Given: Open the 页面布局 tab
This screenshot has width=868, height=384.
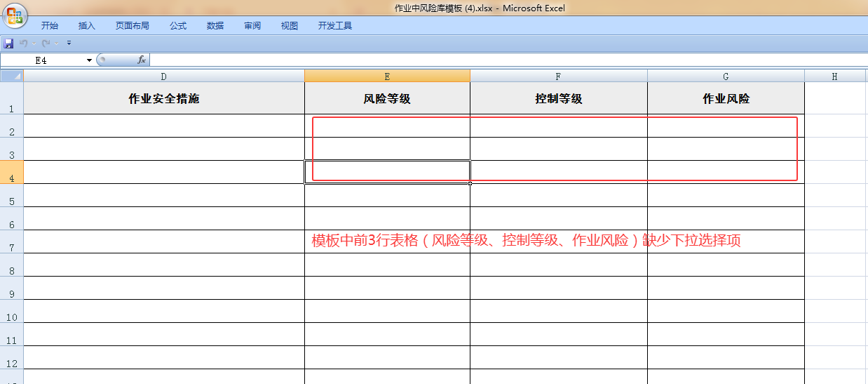Looking at the screenshot, I should [133, 26].
